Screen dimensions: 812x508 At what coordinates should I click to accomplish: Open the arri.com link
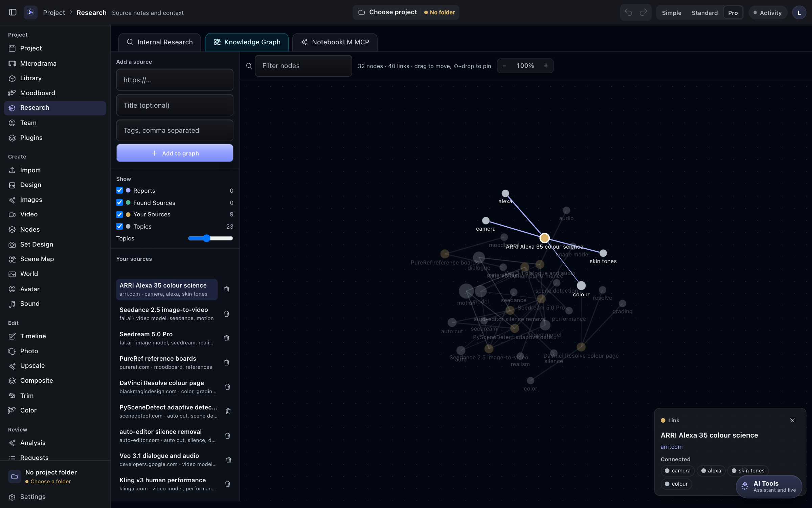tap(671, 447)
